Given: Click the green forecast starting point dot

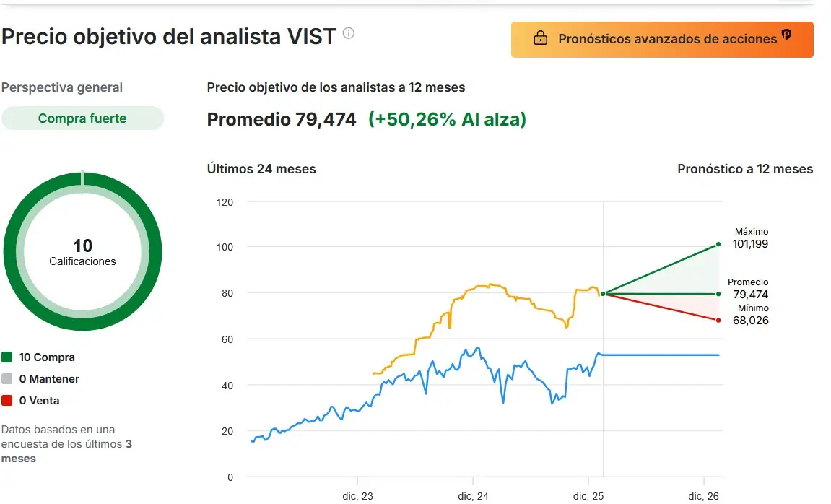Looking at the screenshot, I should click(x=603, y=294).
